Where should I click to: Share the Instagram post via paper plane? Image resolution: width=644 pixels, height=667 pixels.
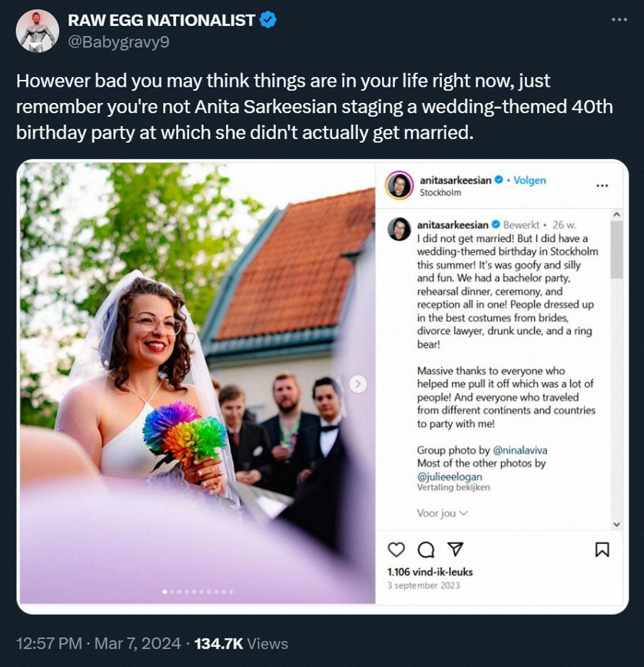point(455,549)
